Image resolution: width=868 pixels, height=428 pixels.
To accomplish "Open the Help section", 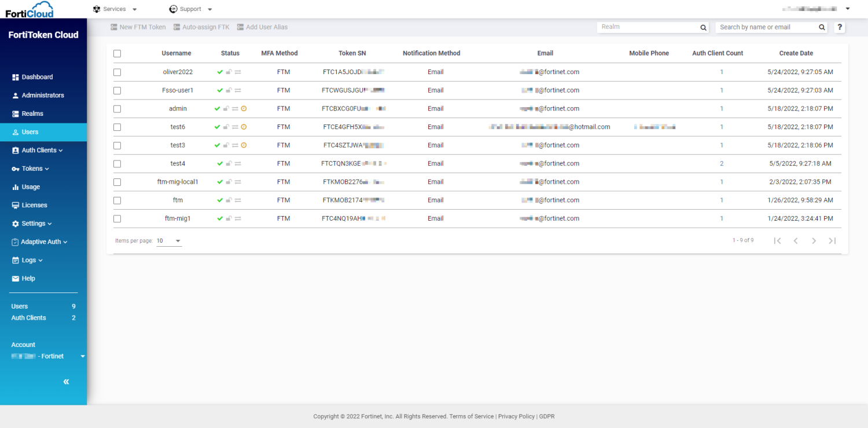I will 28,278.
